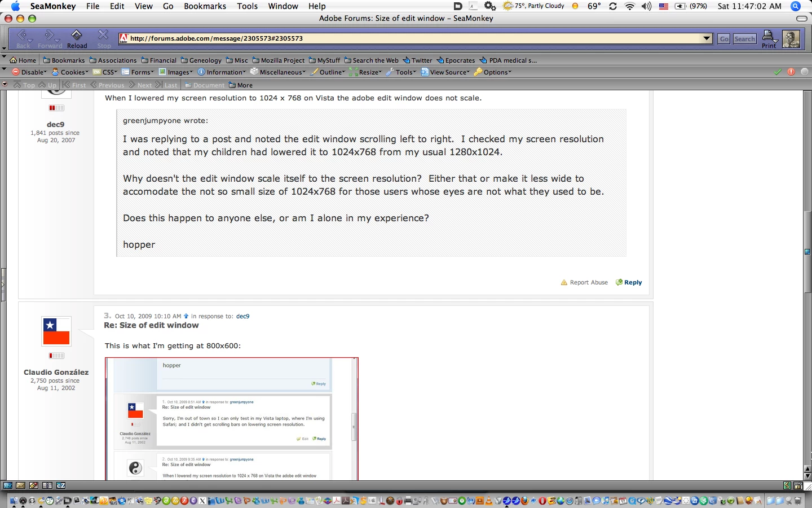
Task: Click the green checkmark standards mode indicator
Action: point(778,72)
